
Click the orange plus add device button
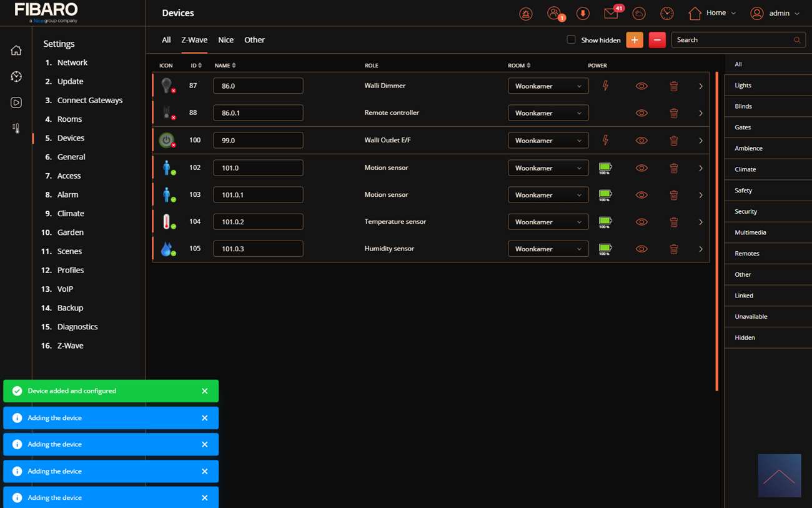pos(634,40)
